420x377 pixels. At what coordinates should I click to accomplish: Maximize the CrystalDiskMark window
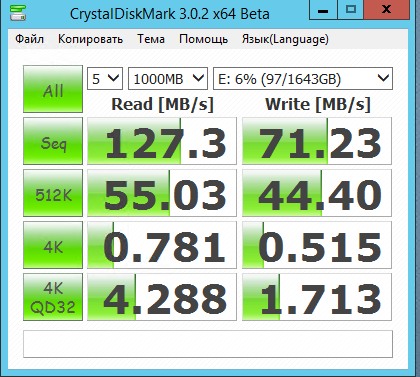click(351, 10)
